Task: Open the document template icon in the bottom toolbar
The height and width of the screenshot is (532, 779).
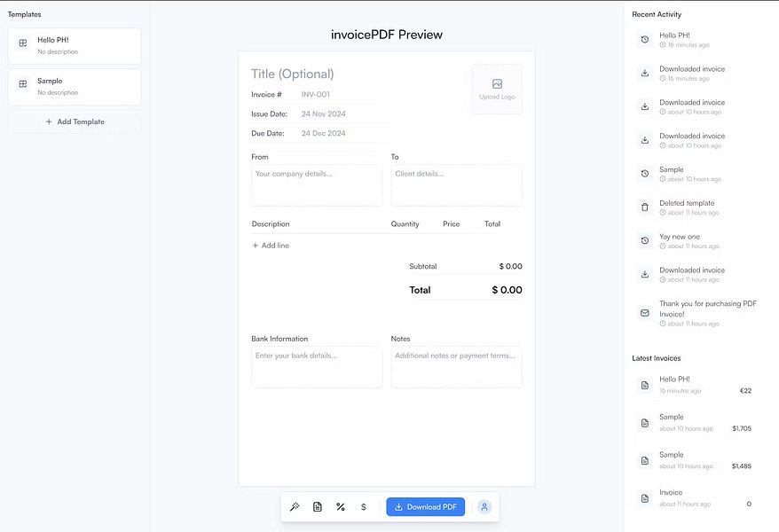Action: pyautogui.click(x=317, y=506)
